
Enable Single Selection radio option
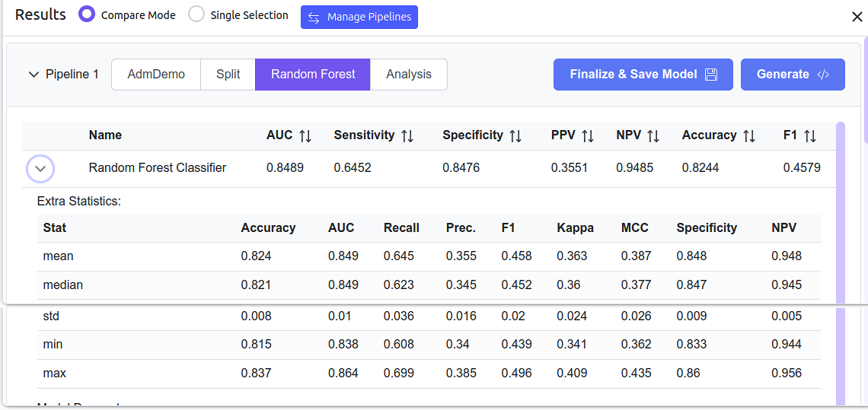coord(196,14)
